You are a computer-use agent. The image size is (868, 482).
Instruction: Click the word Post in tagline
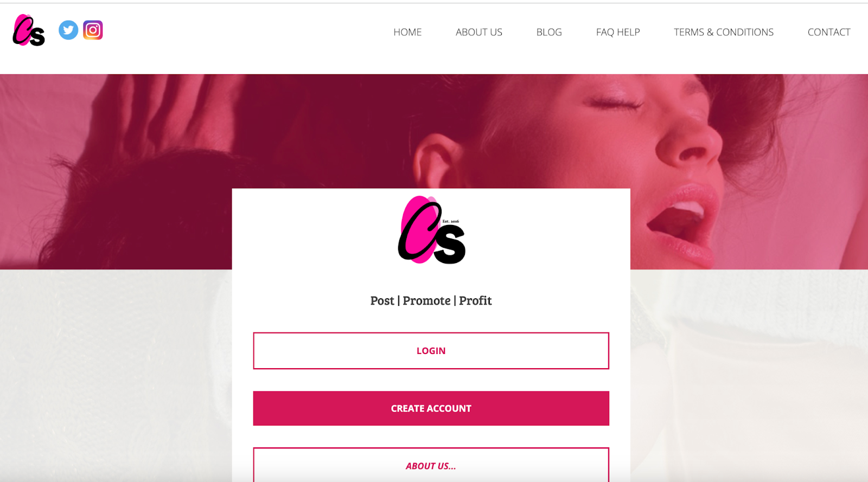(382, 301)
